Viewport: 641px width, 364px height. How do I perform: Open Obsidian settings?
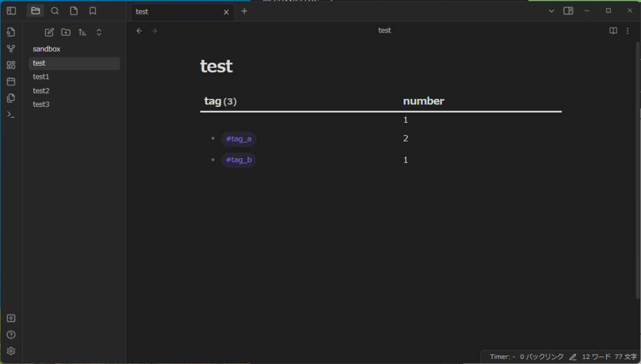point(11,351)
